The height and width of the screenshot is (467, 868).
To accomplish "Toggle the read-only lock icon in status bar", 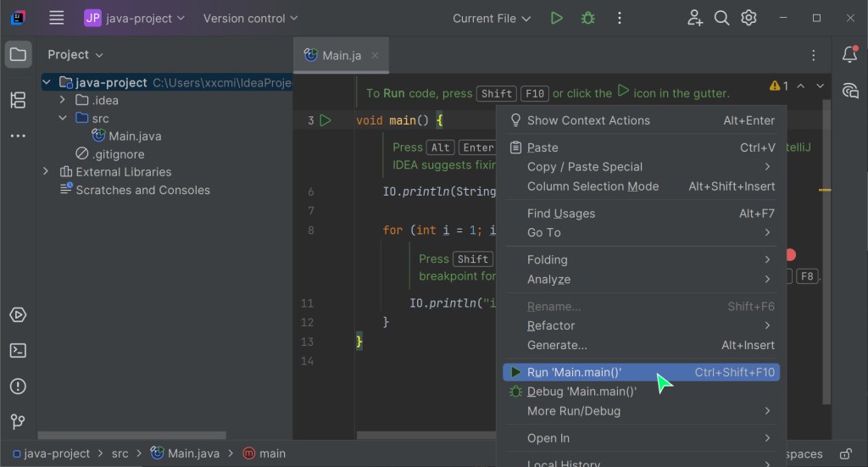I will [844, 453].
